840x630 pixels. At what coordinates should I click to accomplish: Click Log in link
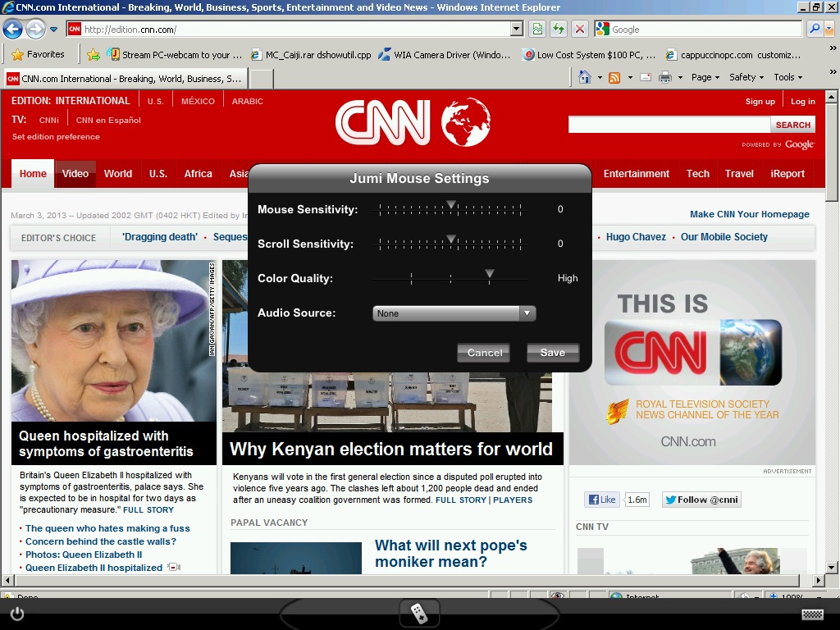803,101
